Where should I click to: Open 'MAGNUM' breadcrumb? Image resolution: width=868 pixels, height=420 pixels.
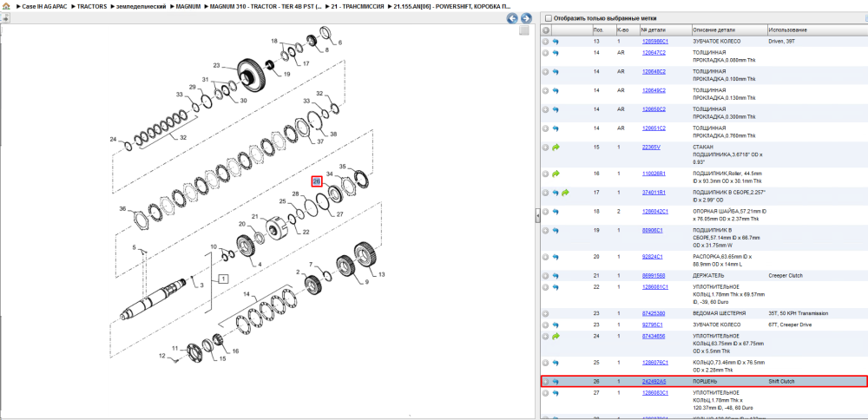tap(188, 5)
